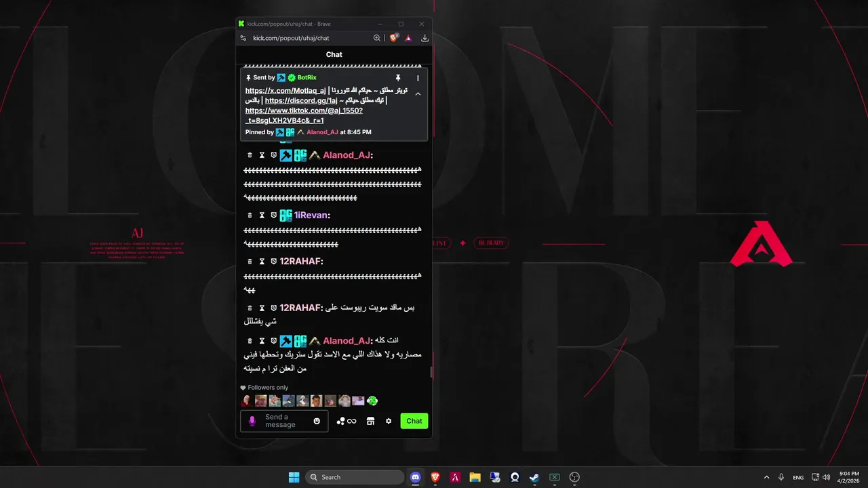868x488 pixels.
Task: Click the purple microphone icon in message box
Action: 252,421
